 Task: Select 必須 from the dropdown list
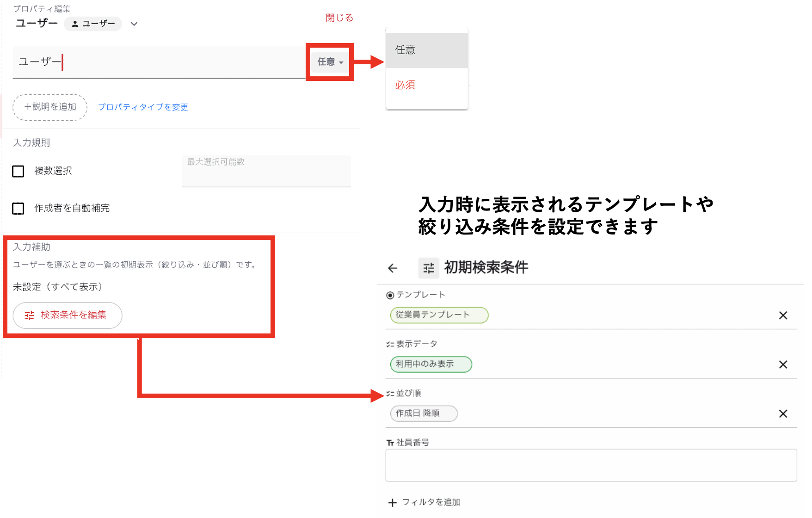click(427, 85)
